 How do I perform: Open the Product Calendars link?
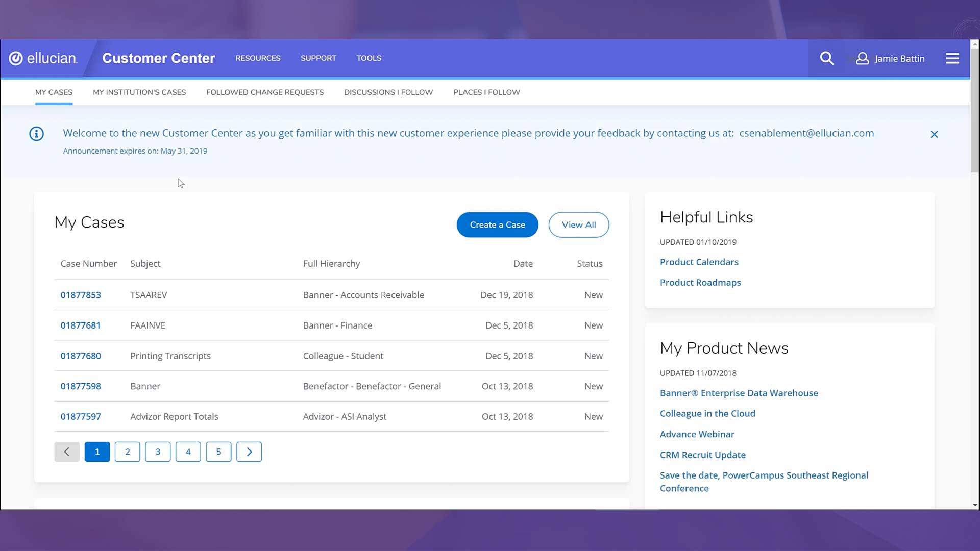699,262
